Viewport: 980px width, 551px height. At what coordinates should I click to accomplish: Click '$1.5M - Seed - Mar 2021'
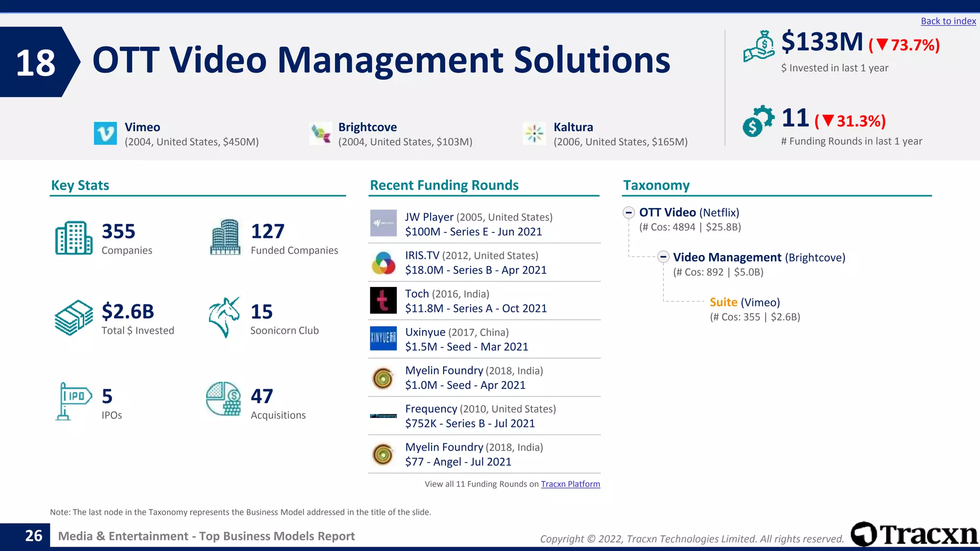point(467,347)
